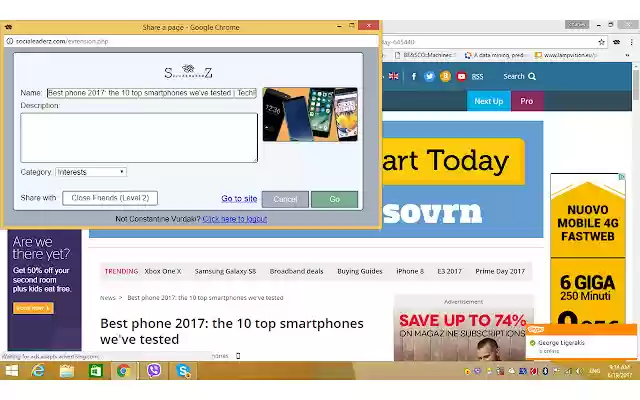
Task: Open the Prime Day 2017 trending topic
Action: point(500,271)
